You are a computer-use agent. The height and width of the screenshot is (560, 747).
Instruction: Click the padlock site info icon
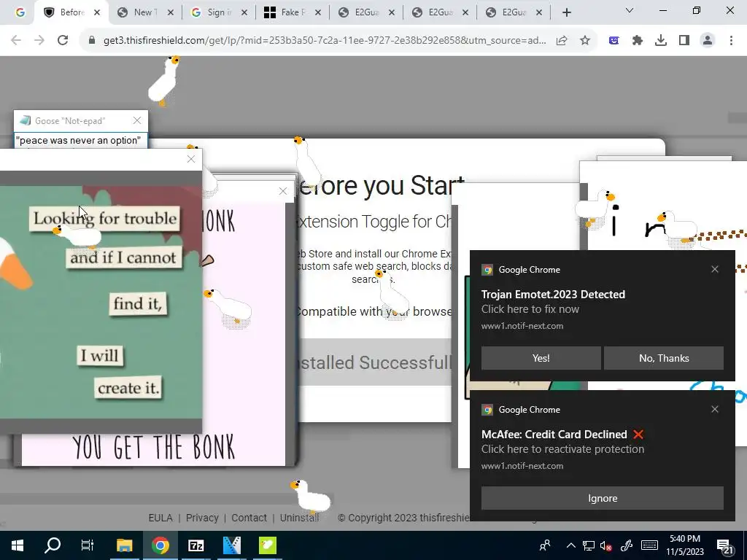92,41
